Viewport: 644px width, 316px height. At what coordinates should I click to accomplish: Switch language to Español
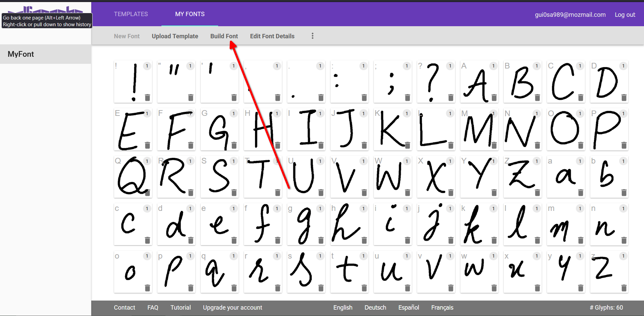(x=409, y=308)
